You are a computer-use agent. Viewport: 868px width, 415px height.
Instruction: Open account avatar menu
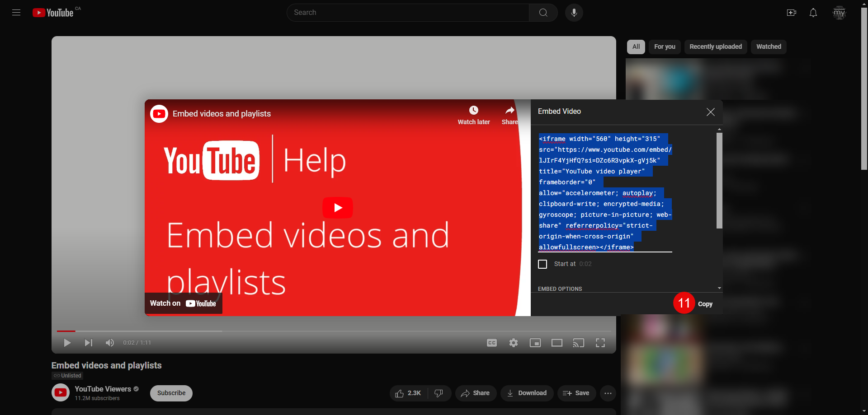[x=840, y=13]
